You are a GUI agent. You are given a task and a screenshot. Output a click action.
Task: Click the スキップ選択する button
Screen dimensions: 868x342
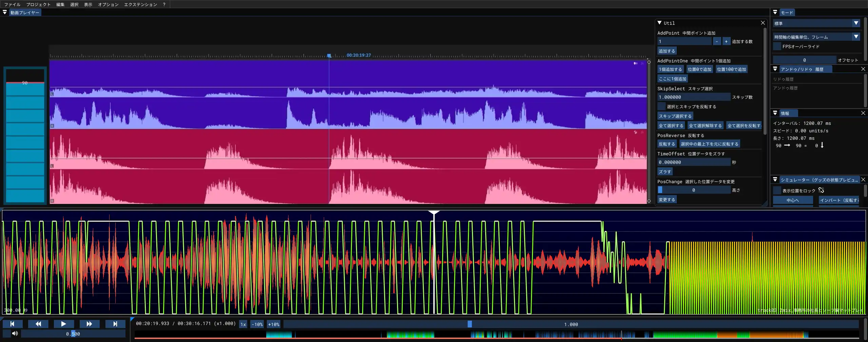tap(675, 116)
